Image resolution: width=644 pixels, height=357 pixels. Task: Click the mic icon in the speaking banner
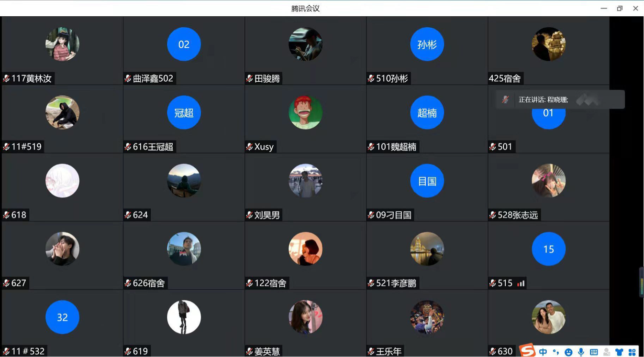tap(505, 99)
